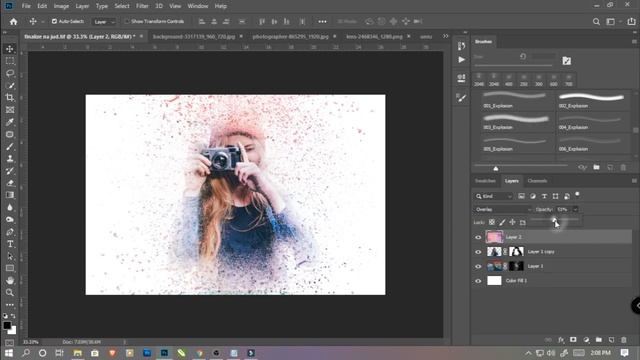
Task: Open workspace switcher icon
Action: point(611,22)
